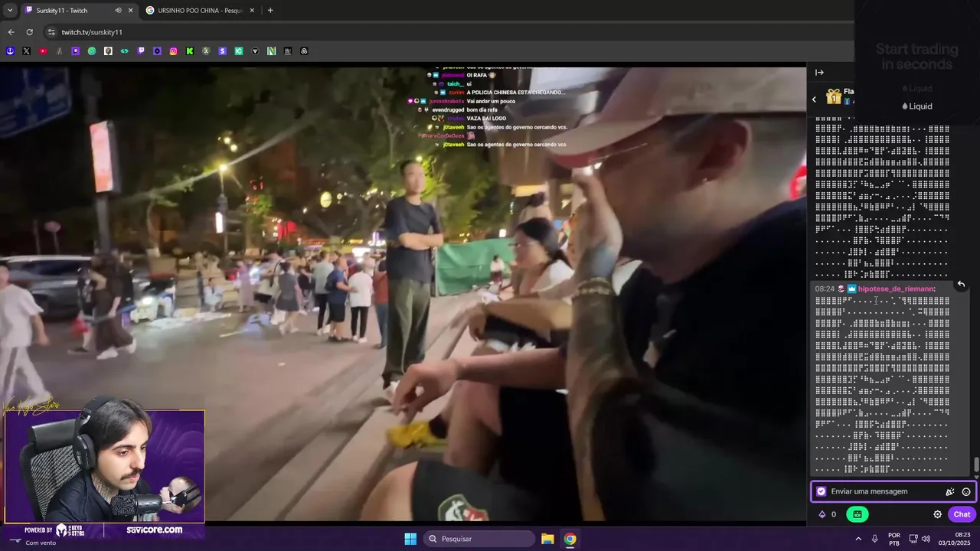
Task: Open the Instagram bookmark icon
Action: pyautogui.click(x=174, y=51)
